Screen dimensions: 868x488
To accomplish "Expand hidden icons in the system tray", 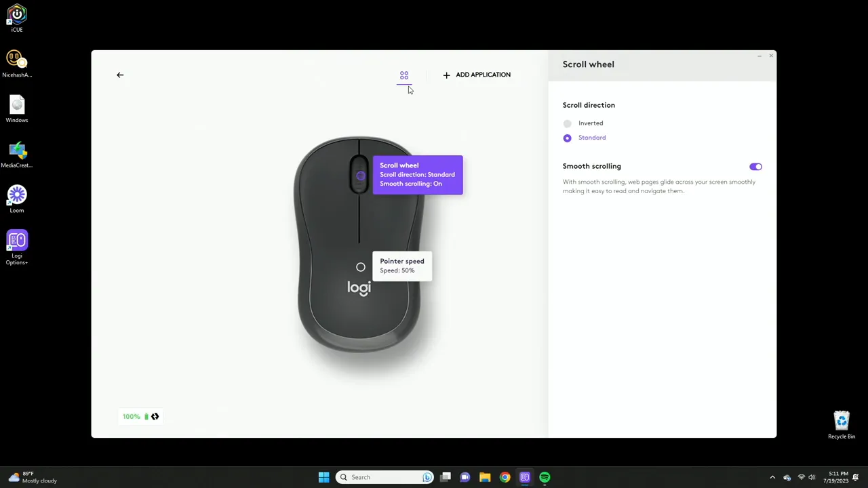I will pos(772,477).
